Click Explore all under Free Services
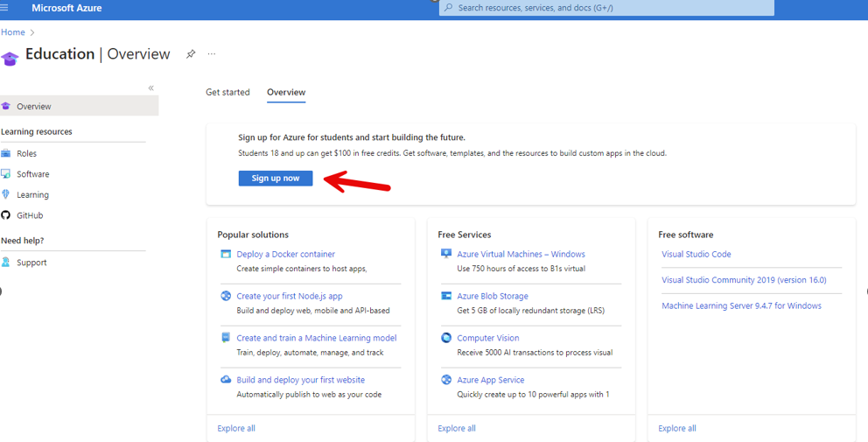The width and height of the screenshot is (868, 442). click(x=457, y=428)
